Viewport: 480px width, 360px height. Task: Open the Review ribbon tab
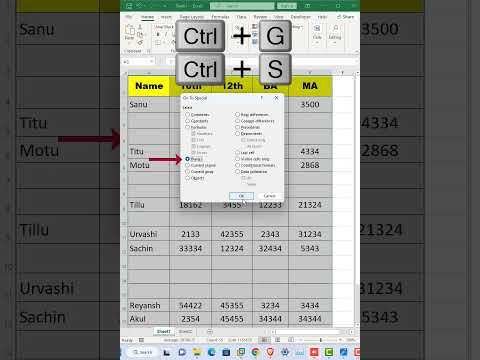click(x=260, y=17)
